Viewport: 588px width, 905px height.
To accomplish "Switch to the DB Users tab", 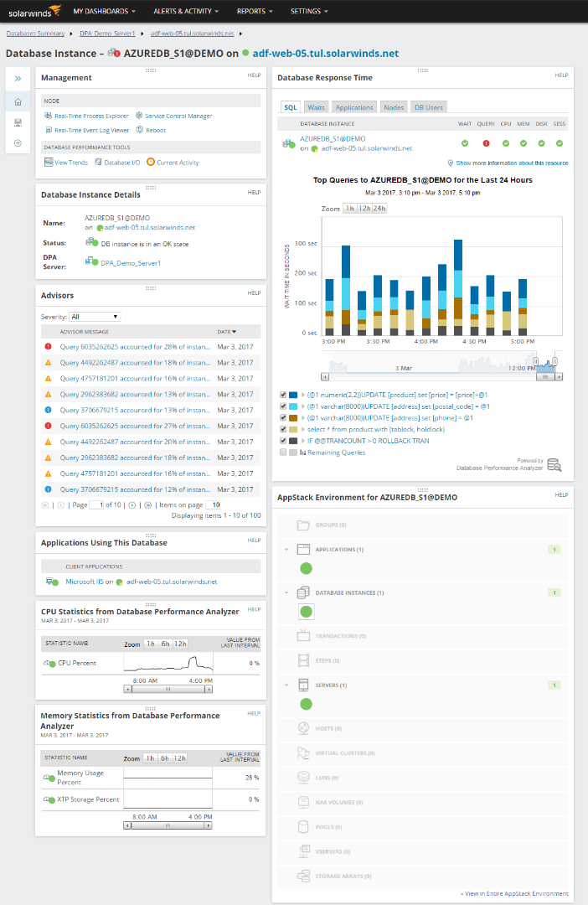I will [429, 107].
